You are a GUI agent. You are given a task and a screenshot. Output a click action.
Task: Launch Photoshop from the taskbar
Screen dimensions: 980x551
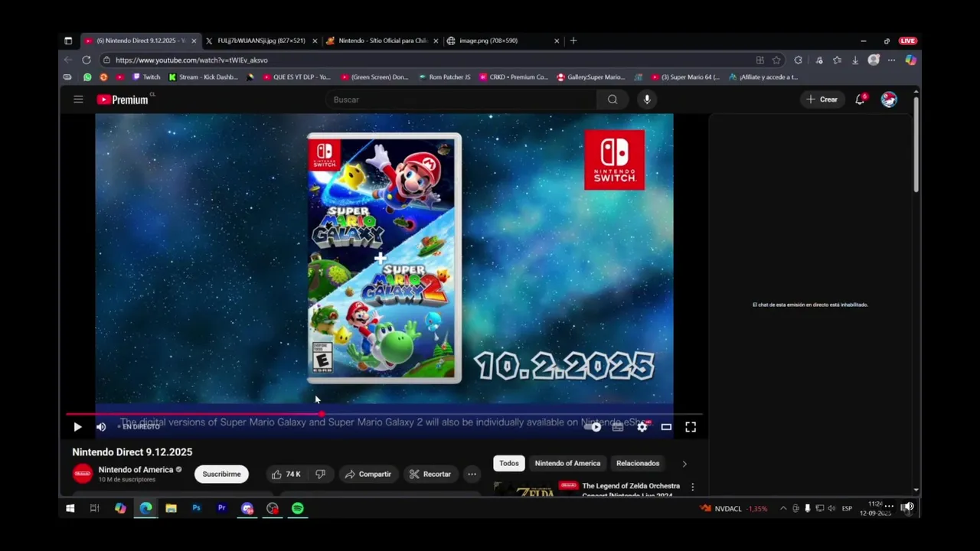click(x=196, y=508)
